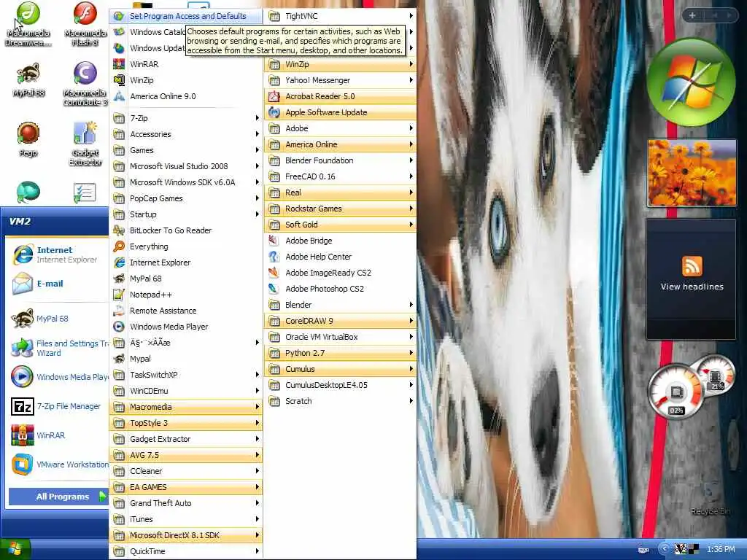This screenshot has width=747, height=560.
Task: Expand Python 2.7 folder
Action: [340, 353]
